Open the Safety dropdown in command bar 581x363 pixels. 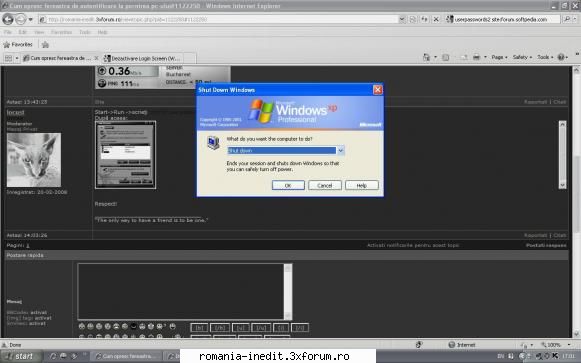coord(522,57)
